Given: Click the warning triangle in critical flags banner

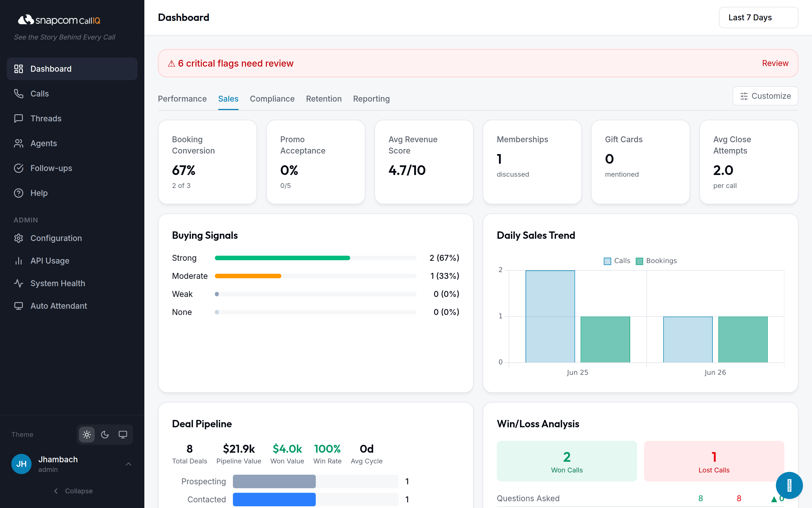Looking at the screenshot, I should coord(171,63).
